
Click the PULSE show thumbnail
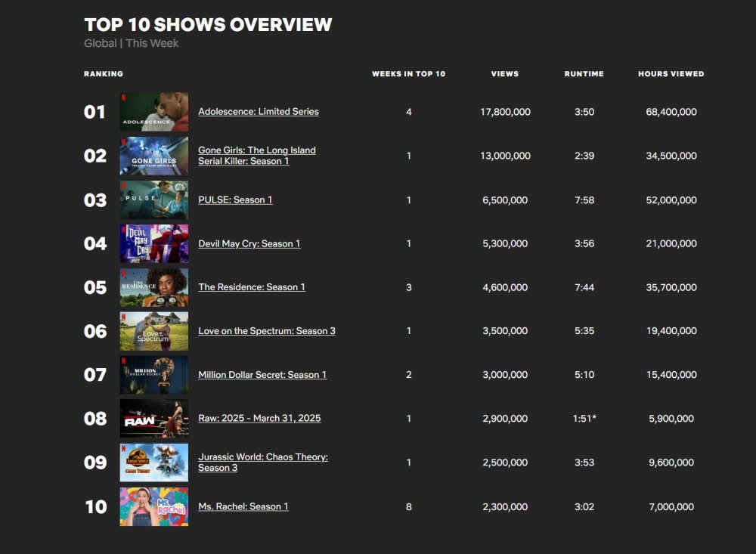click(153, 200)
